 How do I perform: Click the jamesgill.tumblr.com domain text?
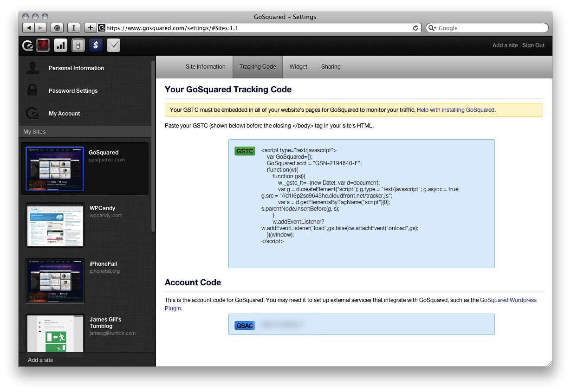(112, 333)
